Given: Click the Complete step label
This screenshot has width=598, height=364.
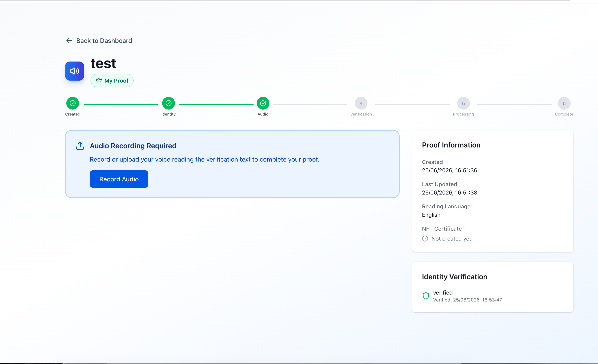Looking at the screenshot, I should (564, 114).
